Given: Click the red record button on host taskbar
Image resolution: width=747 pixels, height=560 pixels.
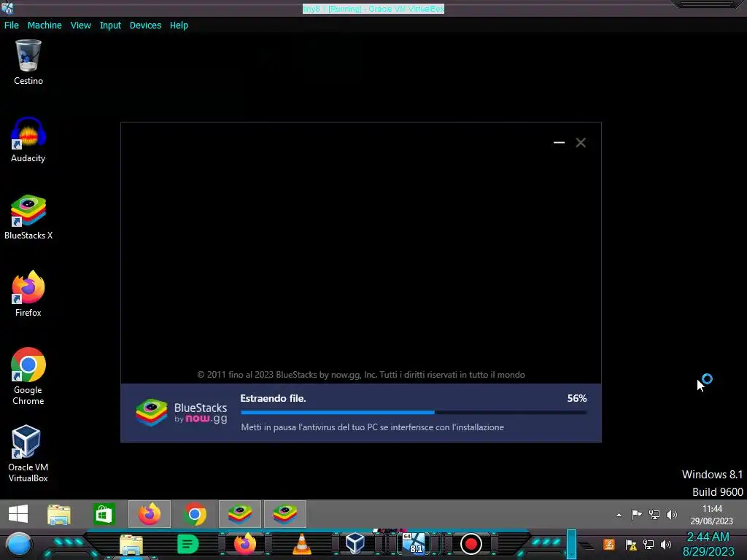Looking at the screenshot, I should coord(471,544).
